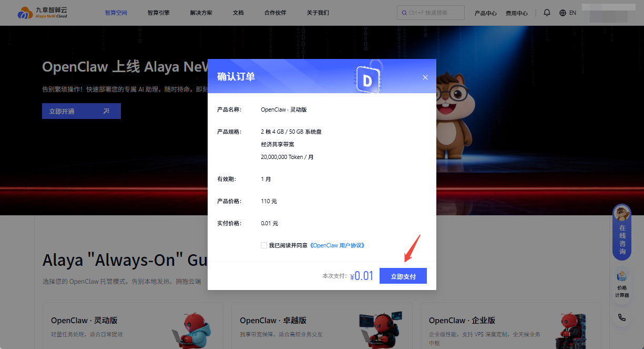Expand the 智算引擎 navigation menu
The width and height of the screenshot is (644, 349).
pyautogui.click(x=158, y=13)
